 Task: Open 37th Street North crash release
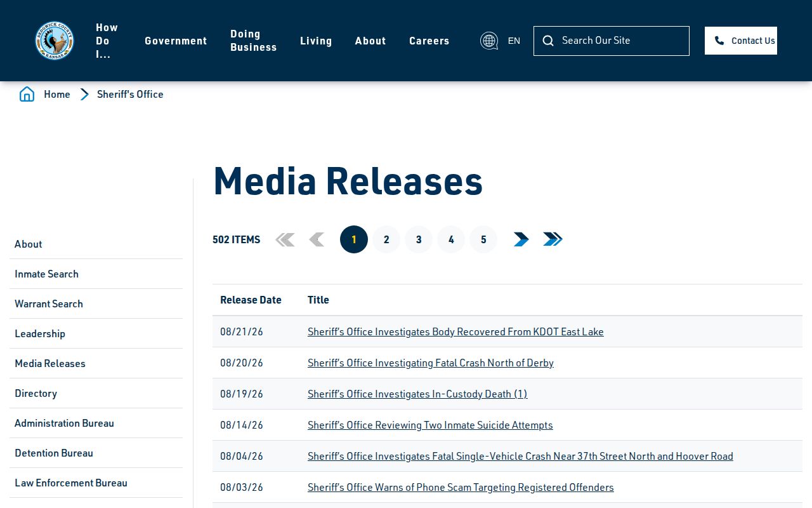[x=520, y=456]
